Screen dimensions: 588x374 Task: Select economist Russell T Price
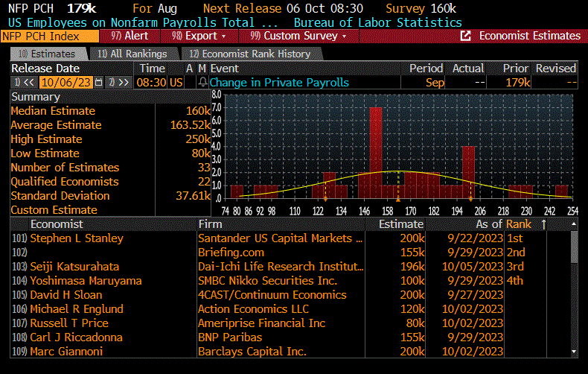click(69, 323)
